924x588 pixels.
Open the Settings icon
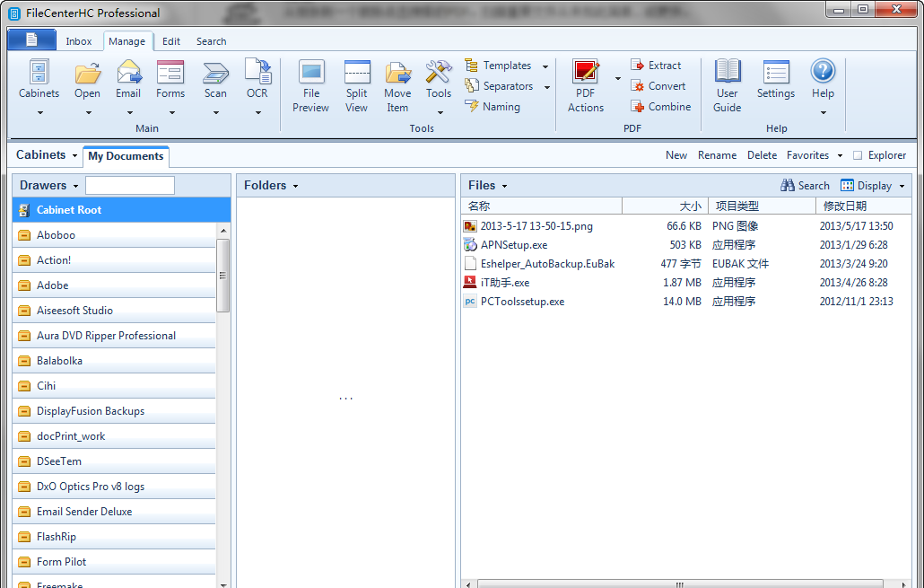coord(776,73)
